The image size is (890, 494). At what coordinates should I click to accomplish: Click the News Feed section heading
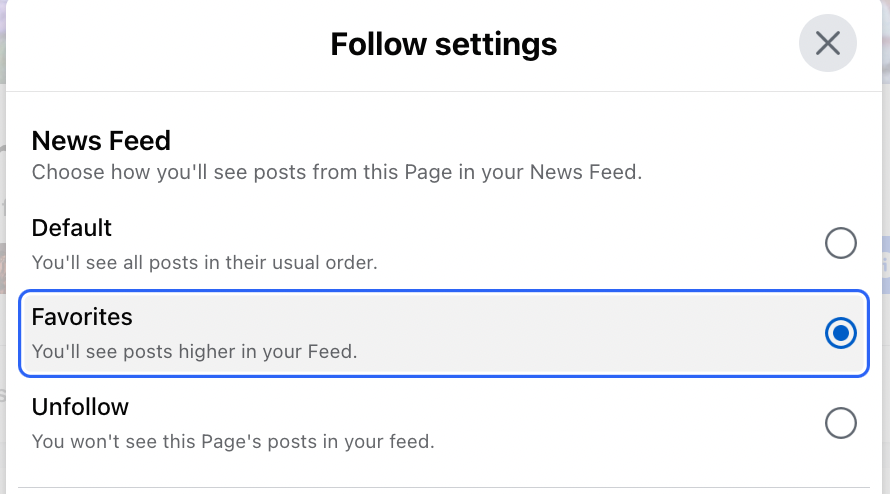(x=101, y=141)
